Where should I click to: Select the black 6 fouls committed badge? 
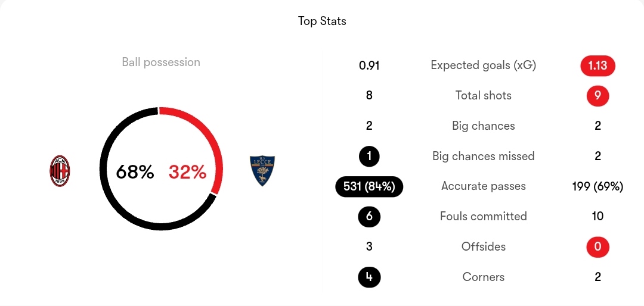[369, 216]
